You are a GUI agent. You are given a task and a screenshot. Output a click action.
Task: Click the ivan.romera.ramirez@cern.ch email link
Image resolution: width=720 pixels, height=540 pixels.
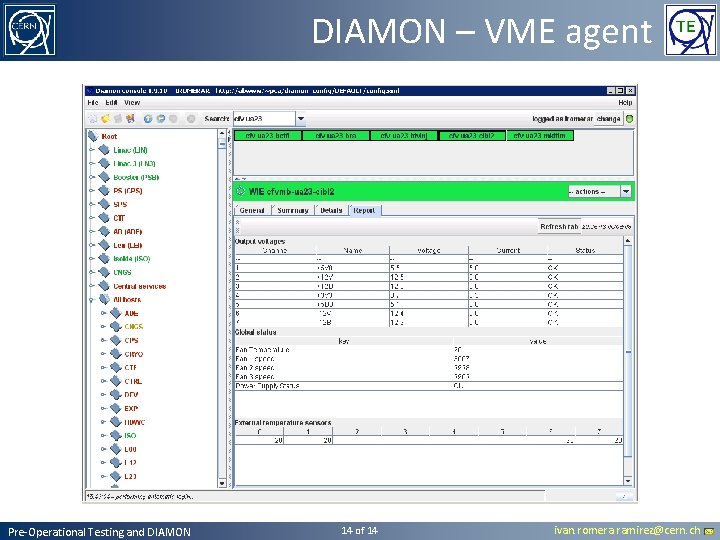click(x=627, y=531)
